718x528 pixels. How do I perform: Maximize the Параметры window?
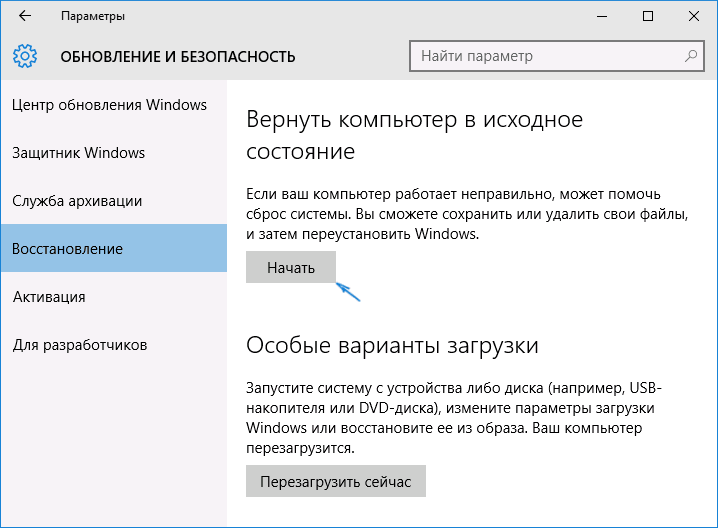[647, 16]
